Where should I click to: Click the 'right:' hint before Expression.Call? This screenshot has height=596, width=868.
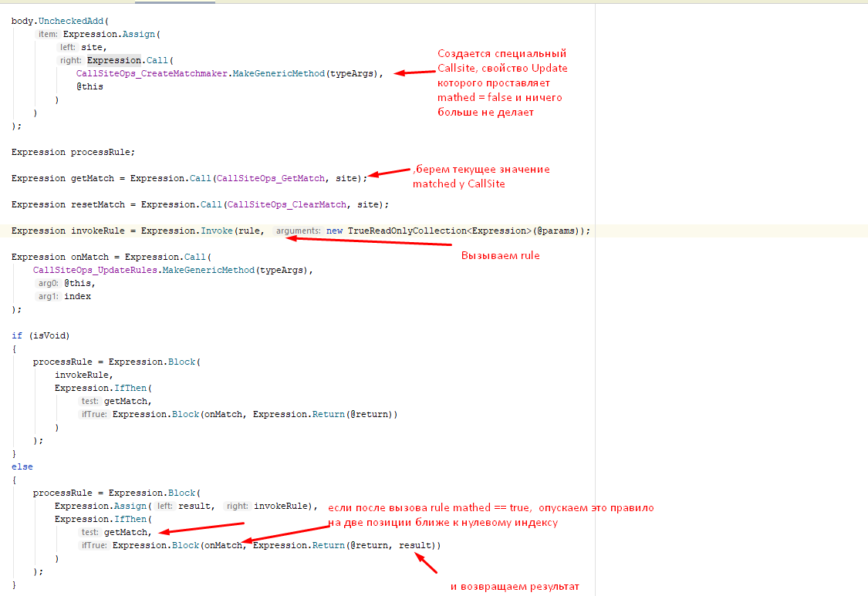[x=70, y=60]
